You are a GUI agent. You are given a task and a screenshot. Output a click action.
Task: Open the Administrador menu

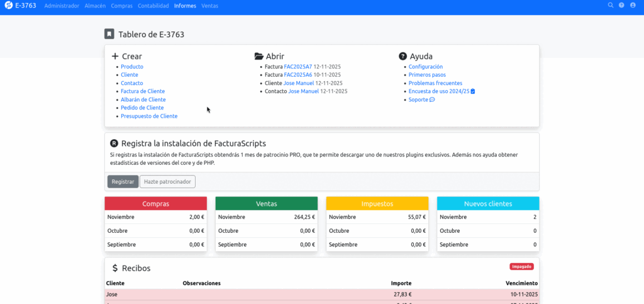click(x=62, y=6)
